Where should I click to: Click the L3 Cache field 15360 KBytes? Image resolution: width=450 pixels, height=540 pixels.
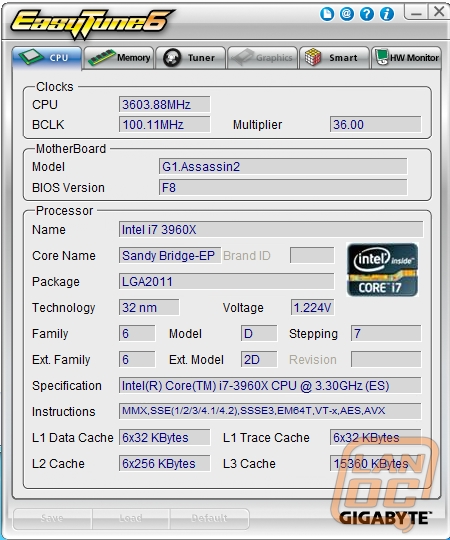(375, 464)
